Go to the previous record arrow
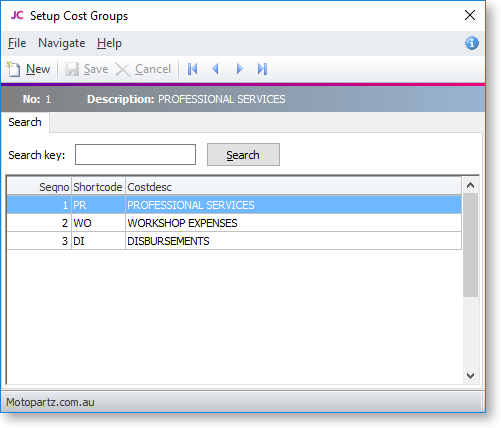This screenshot has width=501, height=428. pyautogui.click(x=216, y=69)
